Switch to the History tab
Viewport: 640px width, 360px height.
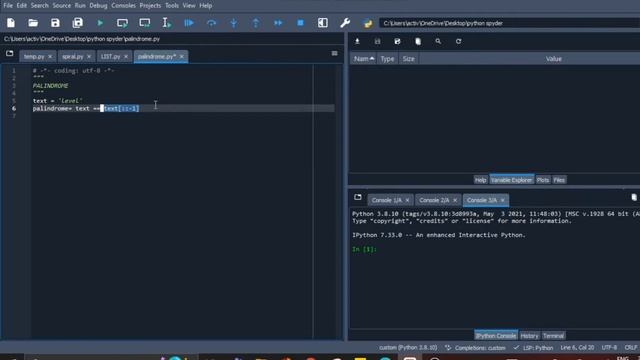pos(529,336)
